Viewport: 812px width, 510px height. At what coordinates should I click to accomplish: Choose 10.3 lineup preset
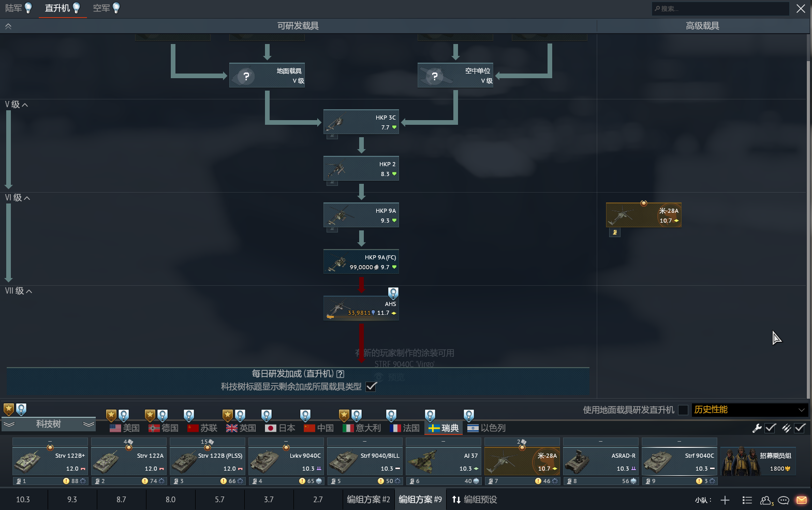pos(23,500)
